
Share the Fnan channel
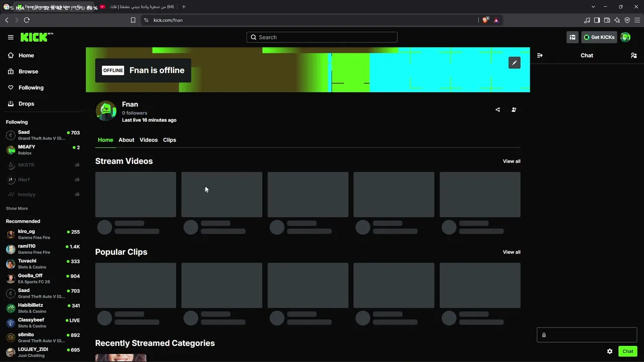click(x=498, y=110)
